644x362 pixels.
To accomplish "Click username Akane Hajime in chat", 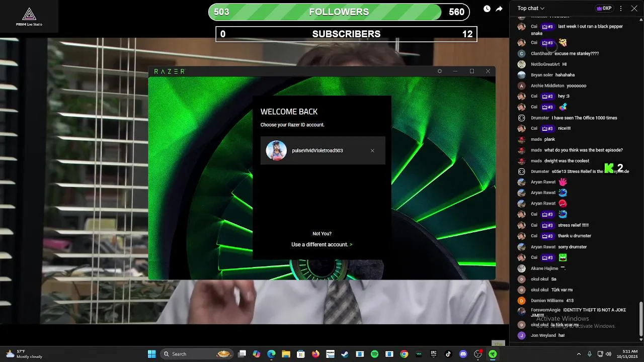I will pos(544,268).
